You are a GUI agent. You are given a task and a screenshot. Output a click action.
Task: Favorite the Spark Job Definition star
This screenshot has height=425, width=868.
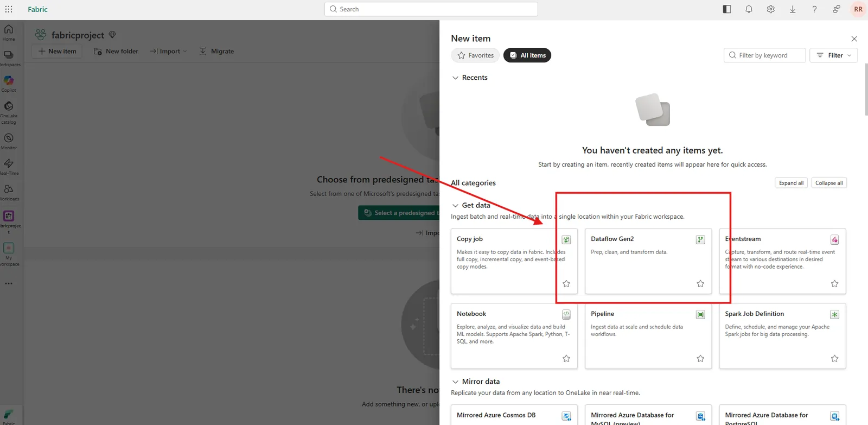[834, 358]
